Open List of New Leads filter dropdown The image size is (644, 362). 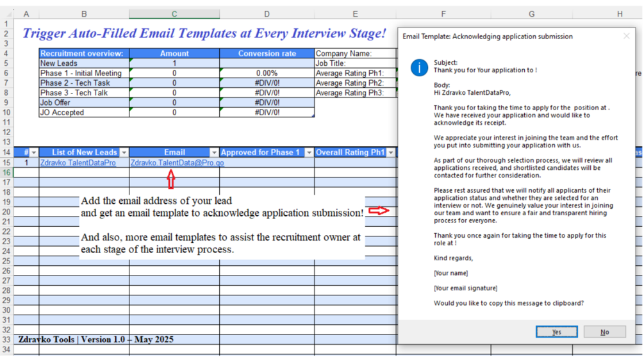(x=124, y=152)
